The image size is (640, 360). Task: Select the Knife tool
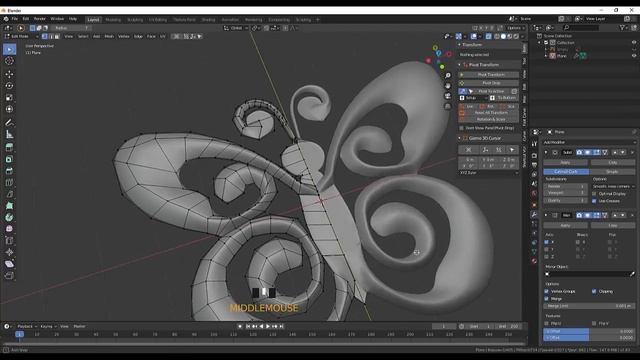point(9,194)
